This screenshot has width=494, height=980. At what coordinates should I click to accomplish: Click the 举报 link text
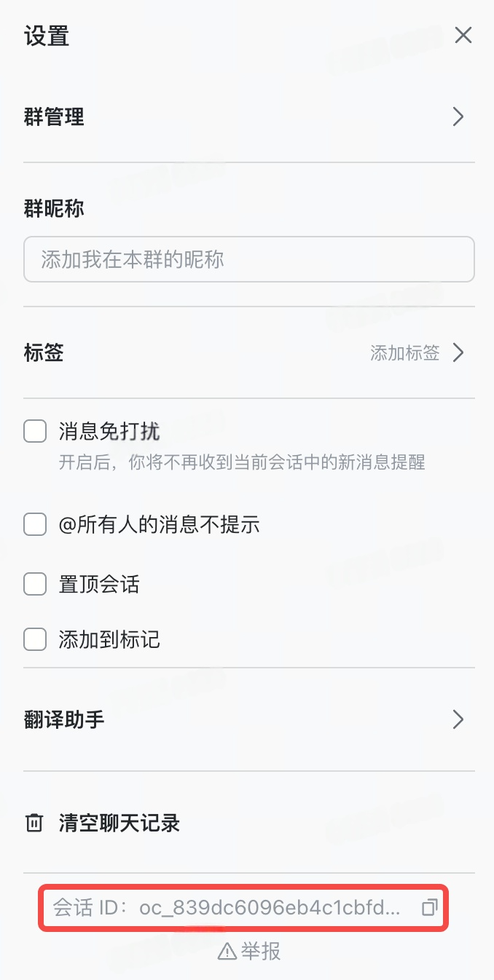click(261, 951)
